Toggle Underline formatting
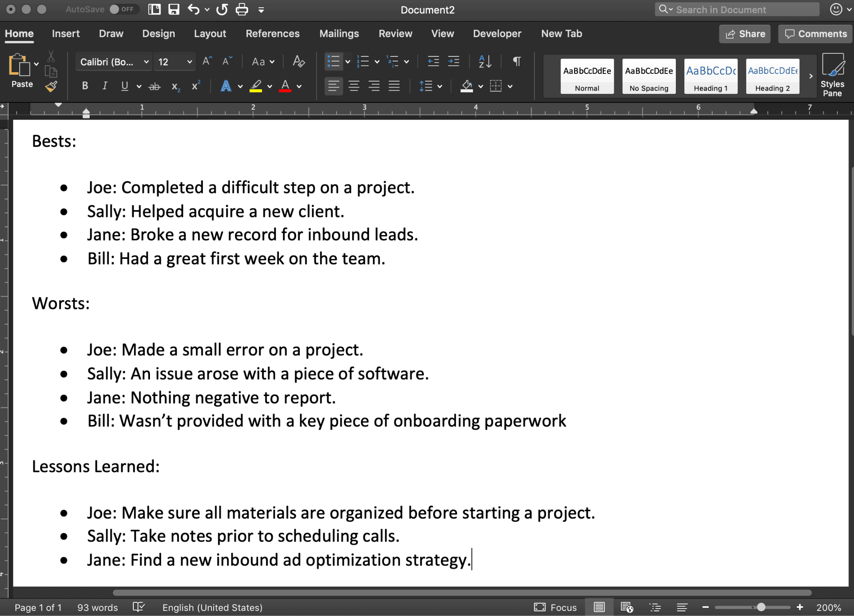 point(124,86)
